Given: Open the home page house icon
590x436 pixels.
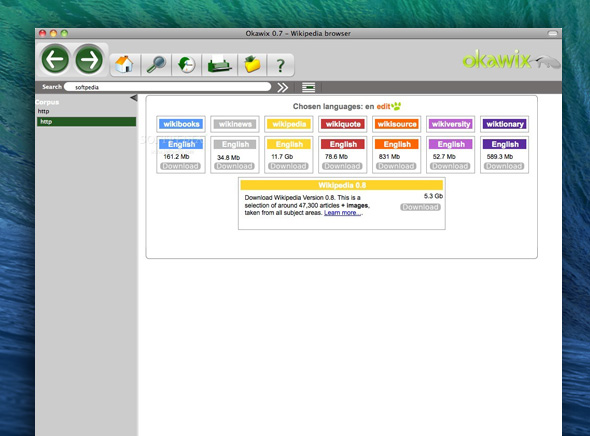Looking at the screenshot, I should pyautogui.click(x=124, y=65).
